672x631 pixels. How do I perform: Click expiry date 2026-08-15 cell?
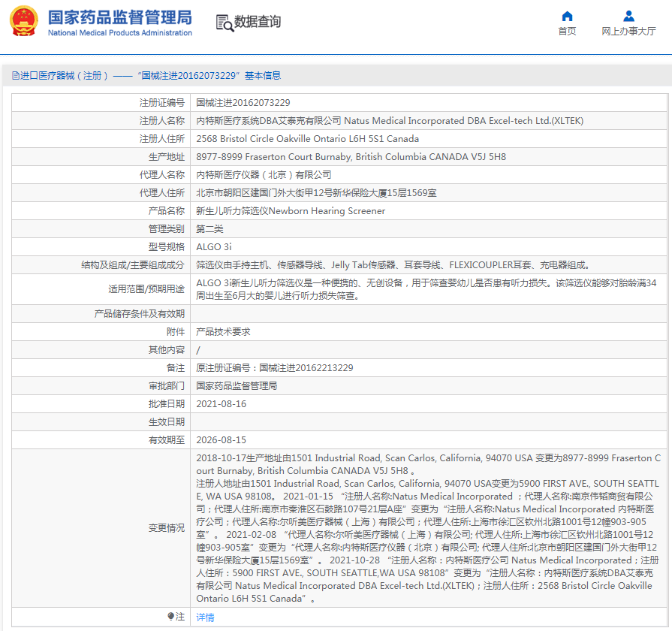coord(221,440)
